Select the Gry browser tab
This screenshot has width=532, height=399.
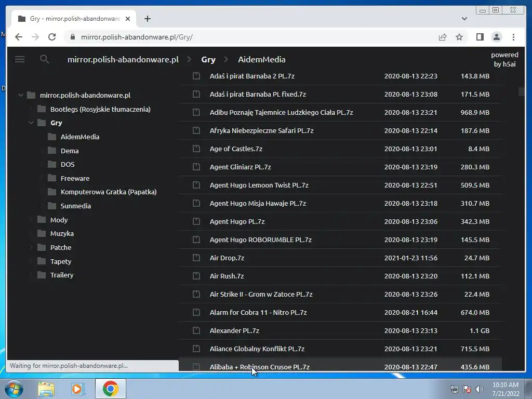74,19
